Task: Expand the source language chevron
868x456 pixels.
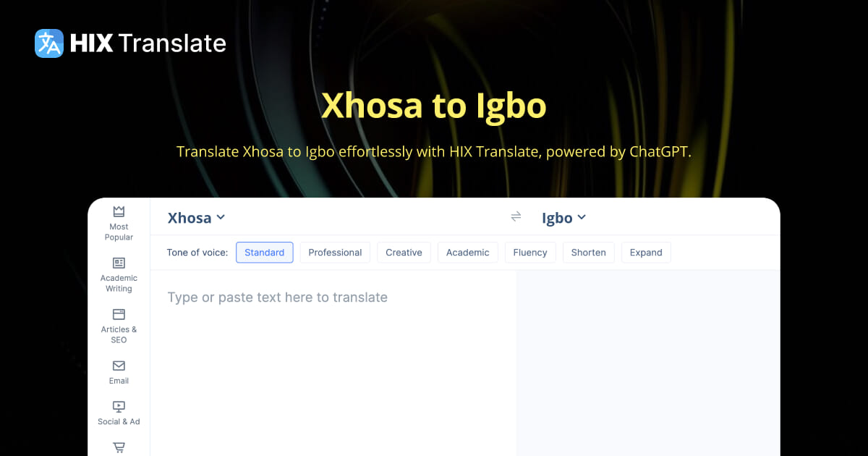Action: pos(221,217)
